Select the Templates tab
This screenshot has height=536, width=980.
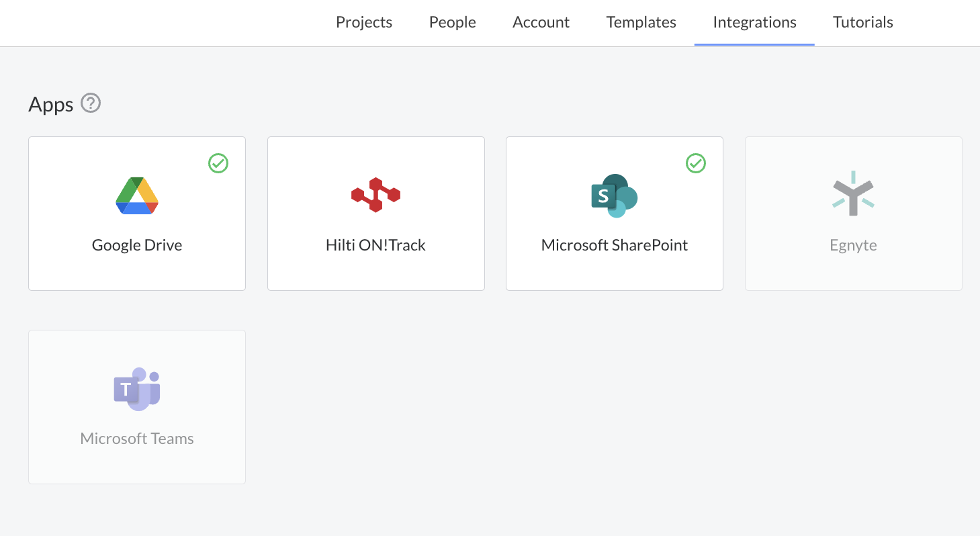[x=641, y=22]
